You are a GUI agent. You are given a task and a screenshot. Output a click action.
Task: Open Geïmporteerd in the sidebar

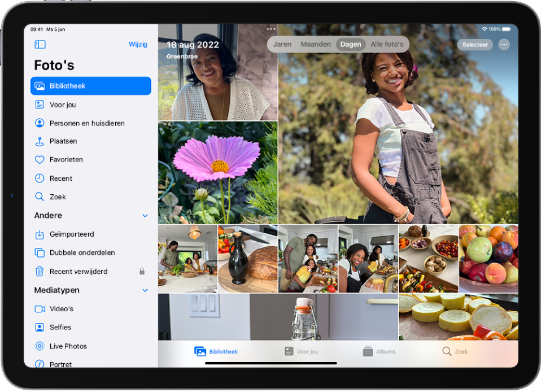point(71,234)
